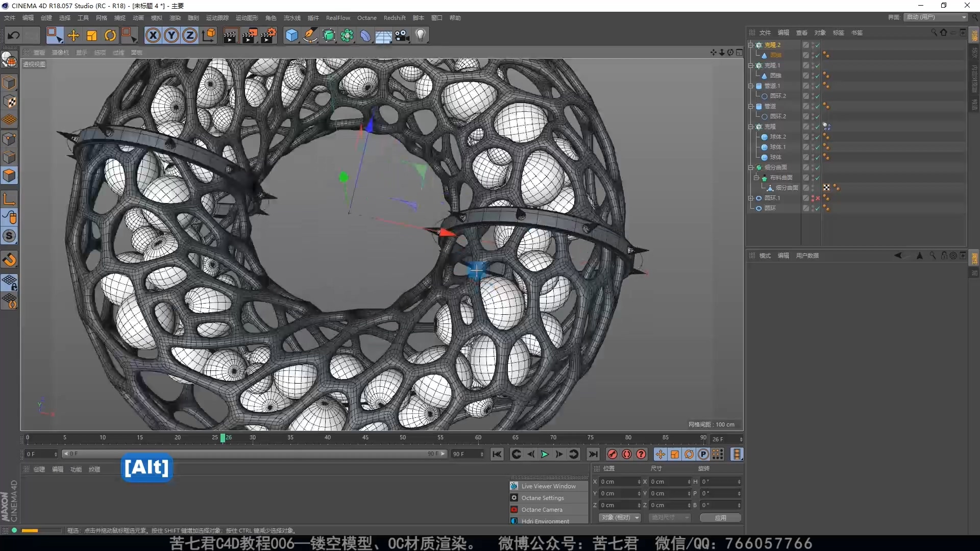Click the Undo arrow icon
Image resolution: width=980 pixels, height=551 pixels.
14,35
